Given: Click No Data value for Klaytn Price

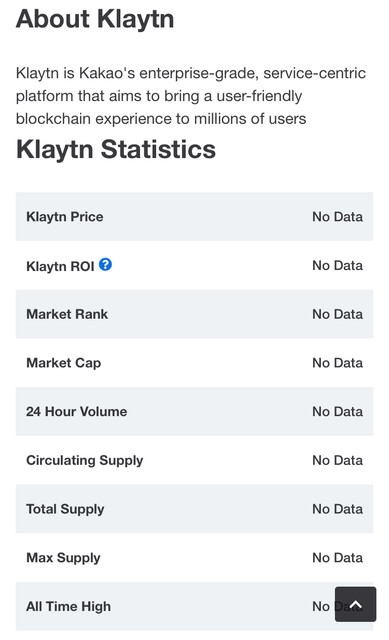Looking at the screenshot, I should click(x=337, y=217).
